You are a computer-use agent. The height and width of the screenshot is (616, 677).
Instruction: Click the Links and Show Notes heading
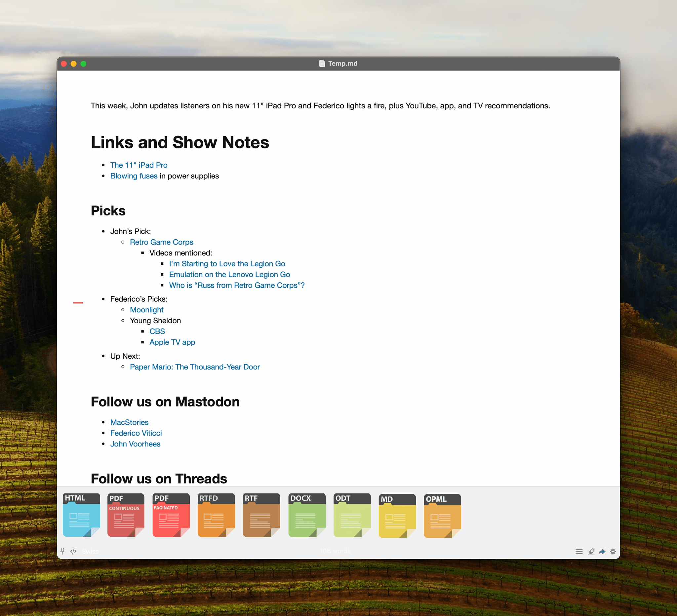click(x=180, y=142)
